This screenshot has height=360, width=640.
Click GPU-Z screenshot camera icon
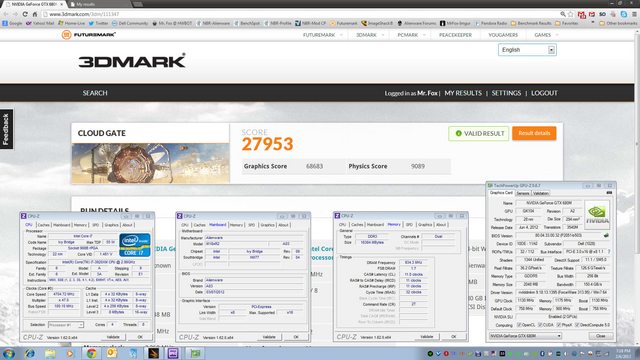coord(609,193)
